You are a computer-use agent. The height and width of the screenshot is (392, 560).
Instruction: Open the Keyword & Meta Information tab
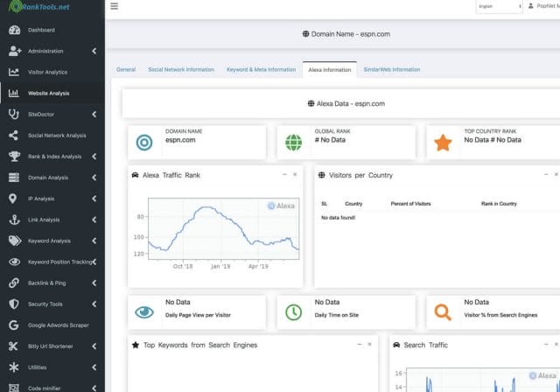pos(261,69)
